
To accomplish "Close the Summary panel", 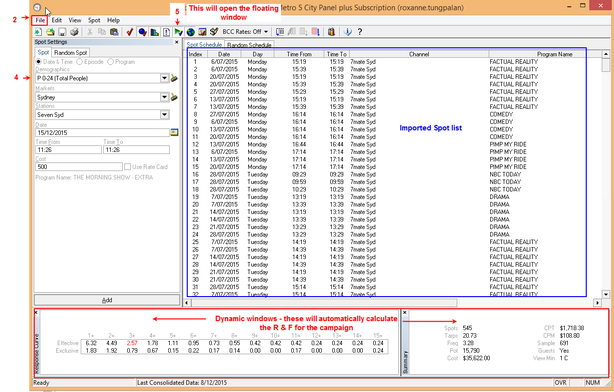I will tap(405, 313).
